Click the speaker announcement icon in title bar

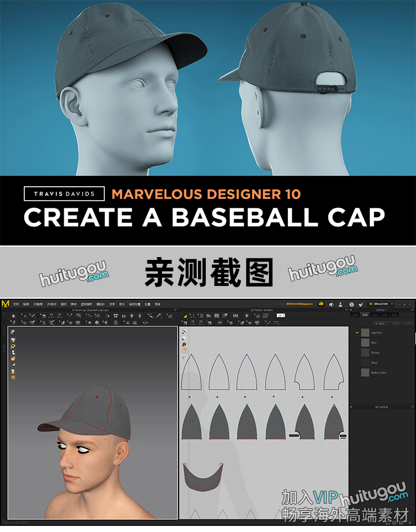[331, 304]
